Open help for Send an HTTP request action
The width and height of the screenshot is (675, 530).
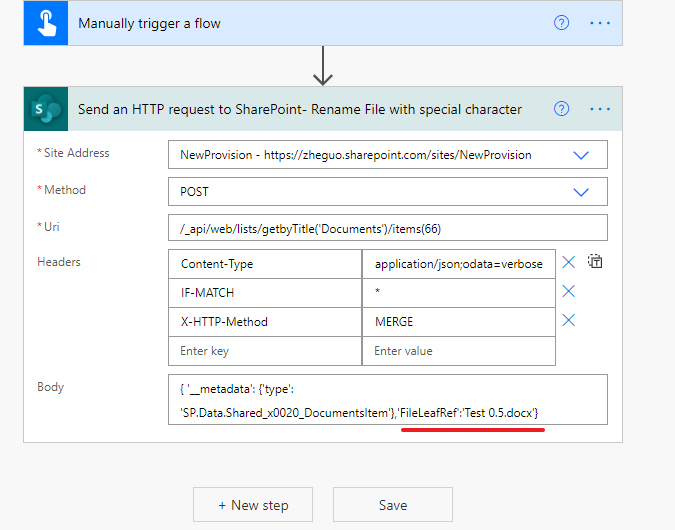[561, 108]
